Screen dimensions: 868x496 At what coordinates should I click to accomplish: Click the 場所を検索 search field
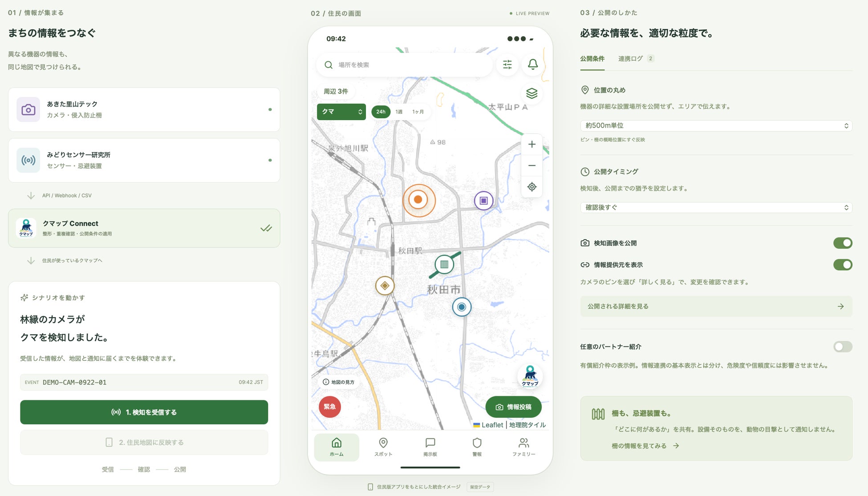[x=404, y=65]
